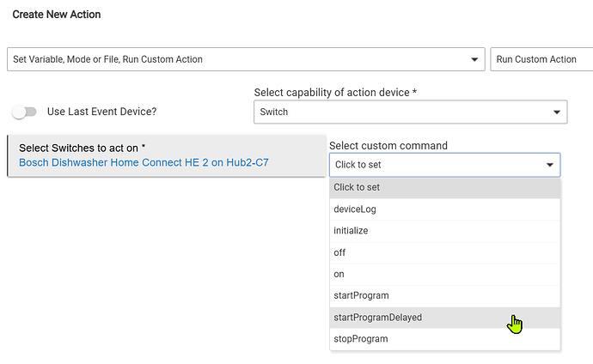Click the 'Use Last Event Device?' label
The width and height of the screenshot is (593, 364).
(101, 112)
